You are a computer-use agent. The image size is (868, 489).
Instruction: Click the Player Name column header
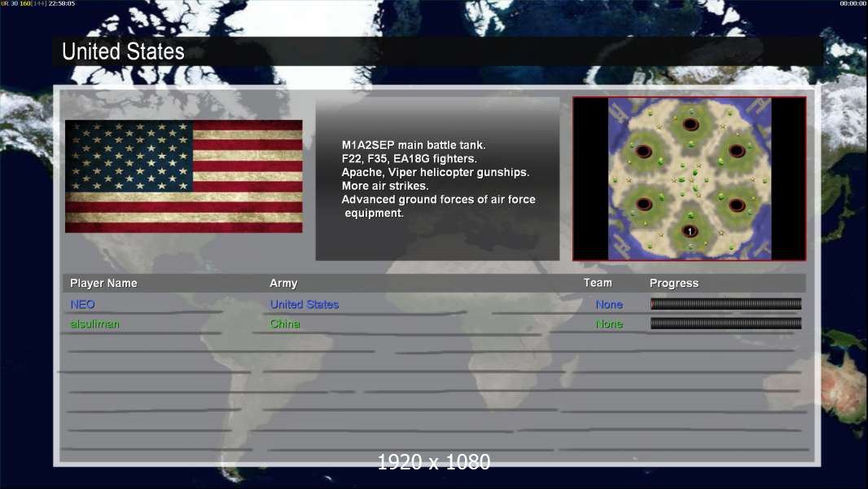tap(103, 283)
